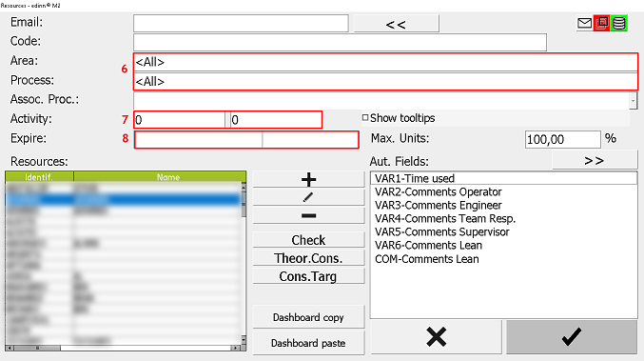Enable the Show tooltips checkbox
The image size is (644, 361).
point(365,118)
